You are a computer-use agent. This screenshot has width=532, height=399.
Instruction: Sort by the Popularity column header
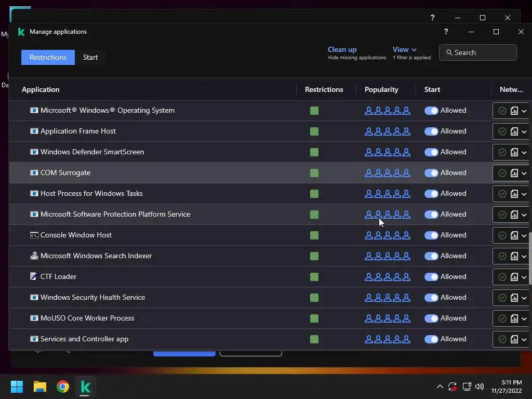[381, 89]
